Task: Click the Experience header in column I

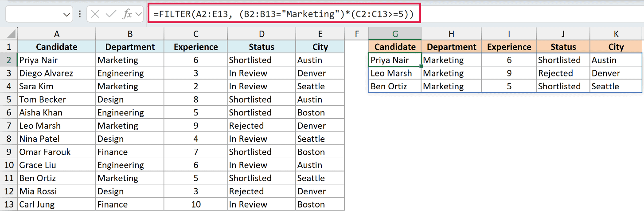Action: point(509,47)
